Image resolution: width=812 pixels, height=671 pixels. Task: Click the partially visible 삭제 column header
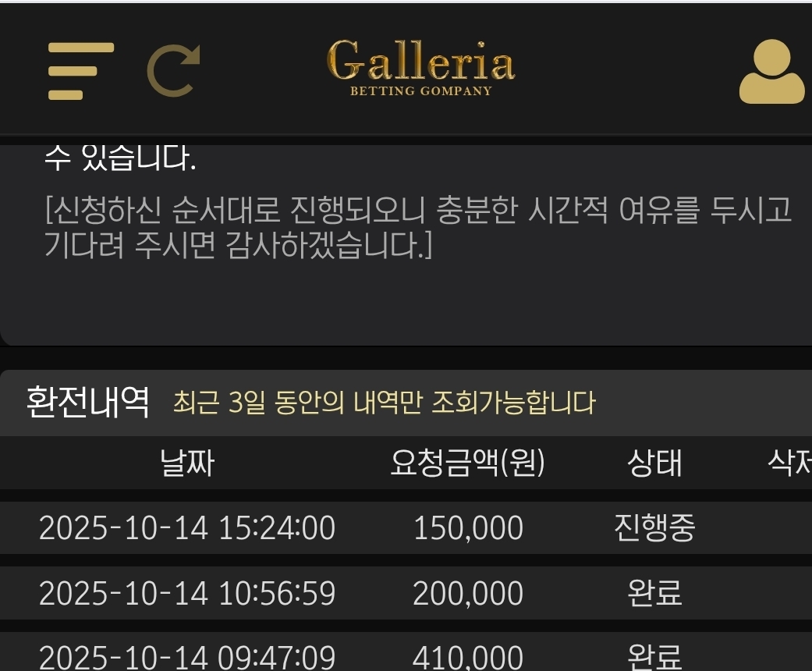point(789,463)
